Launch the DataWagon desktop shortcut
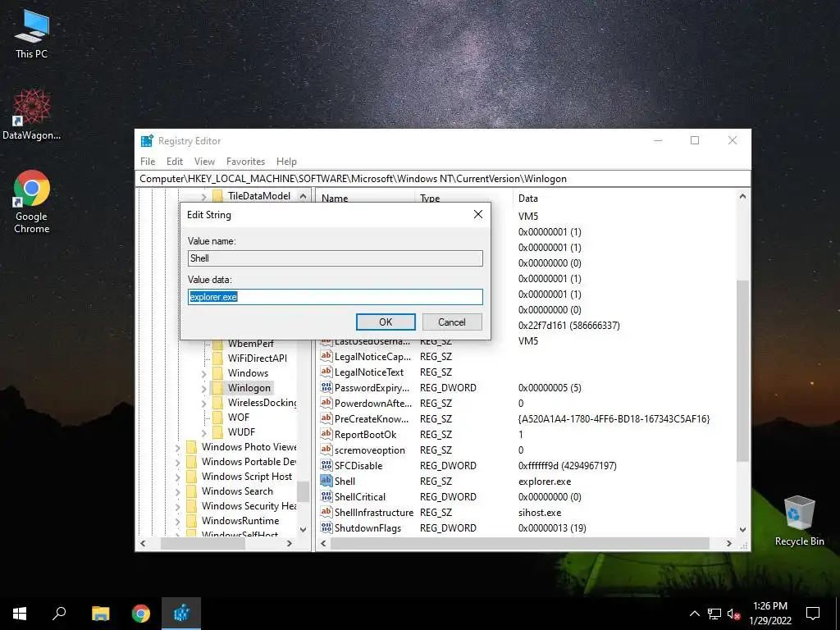Viewport: 840px width, 630px height. 32,115
